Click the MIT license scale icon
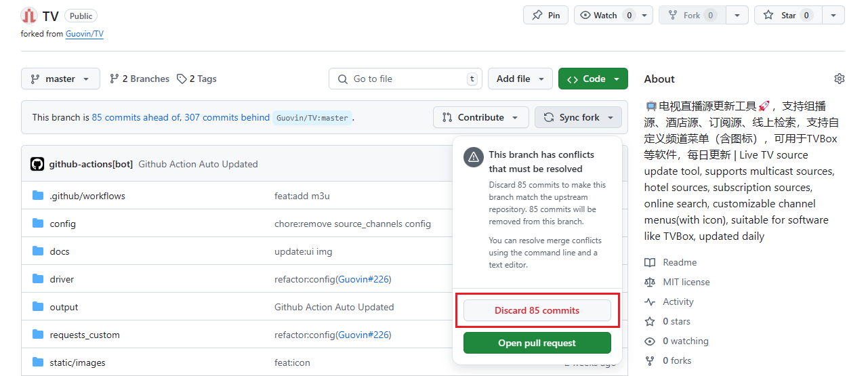The image size is (868, 376). [x=650, y=282]
